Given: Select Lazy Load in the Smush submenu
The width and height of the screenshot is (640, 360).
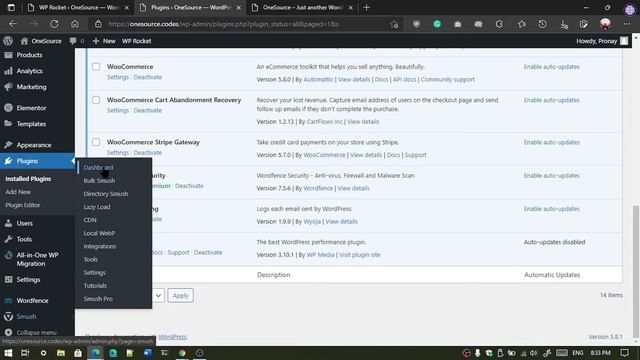Looking at the screenshot, I should [x=97, y=207].
